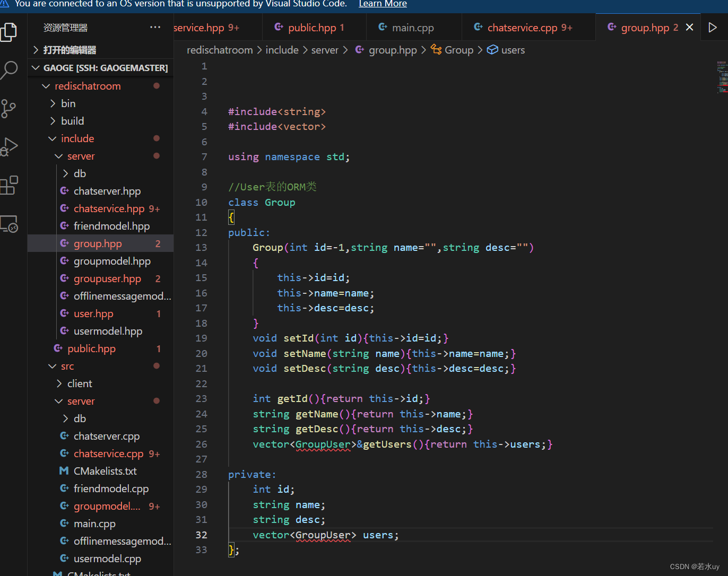Click the setName function line
Screen dimensions: 728x576
coord(384,353)
